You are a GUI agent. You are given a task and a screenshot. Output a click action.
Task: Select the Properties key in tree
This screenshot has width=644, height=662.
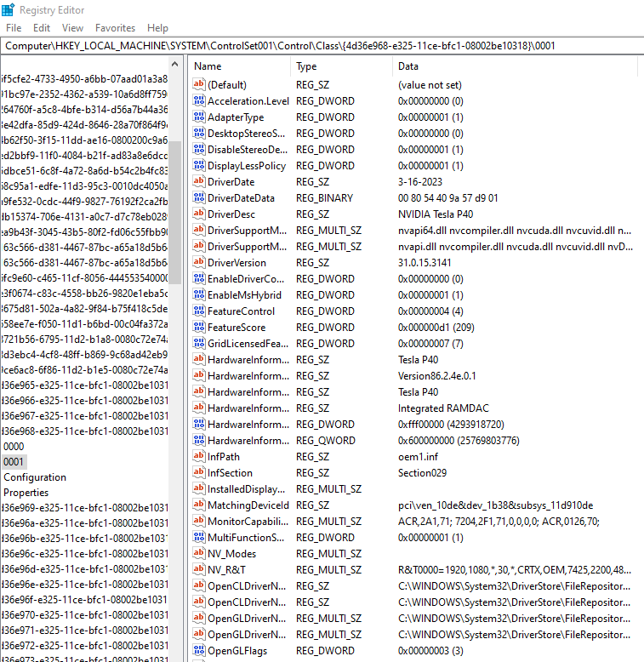[x=26, y=493]
